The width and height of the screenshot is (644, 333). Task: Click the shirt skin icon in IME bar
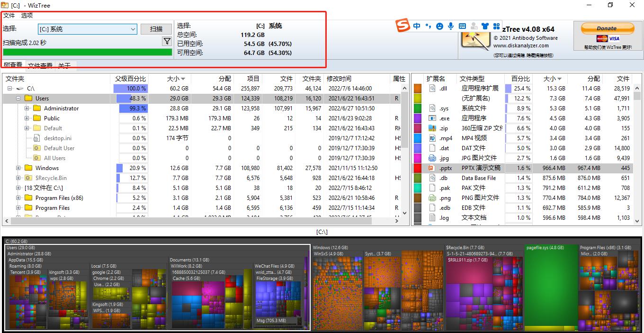[x=485, y=26]
